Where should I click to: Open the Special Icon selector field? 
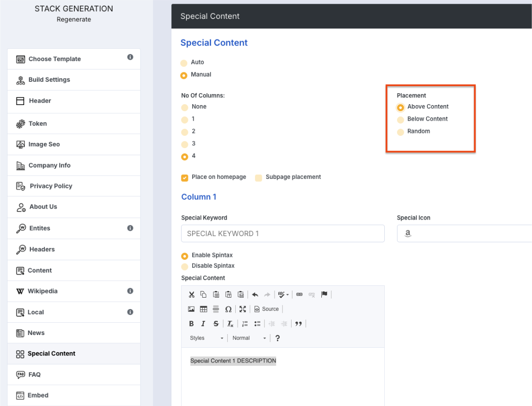464,233
